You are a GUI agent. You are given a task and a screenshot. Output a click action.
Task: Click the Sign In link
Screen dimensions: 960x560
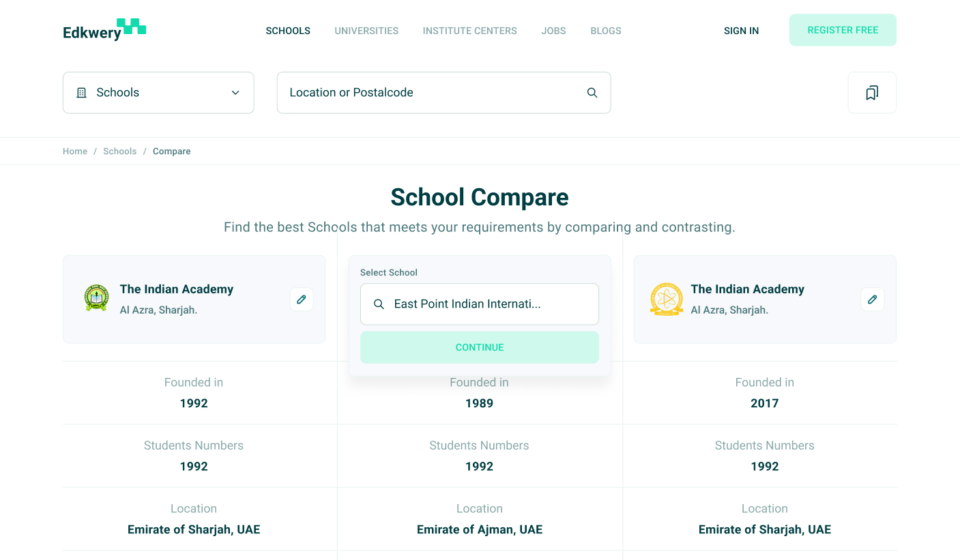coord(741,31)
